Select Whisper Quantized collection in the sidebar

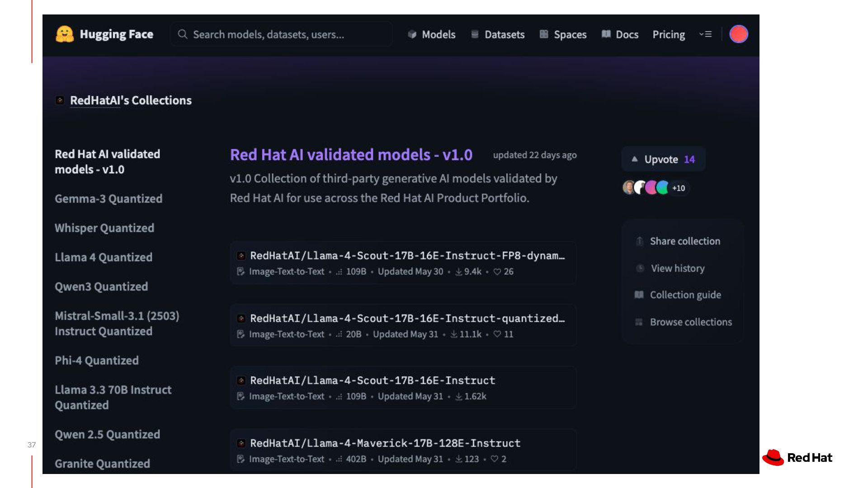(x=104, y=228)
